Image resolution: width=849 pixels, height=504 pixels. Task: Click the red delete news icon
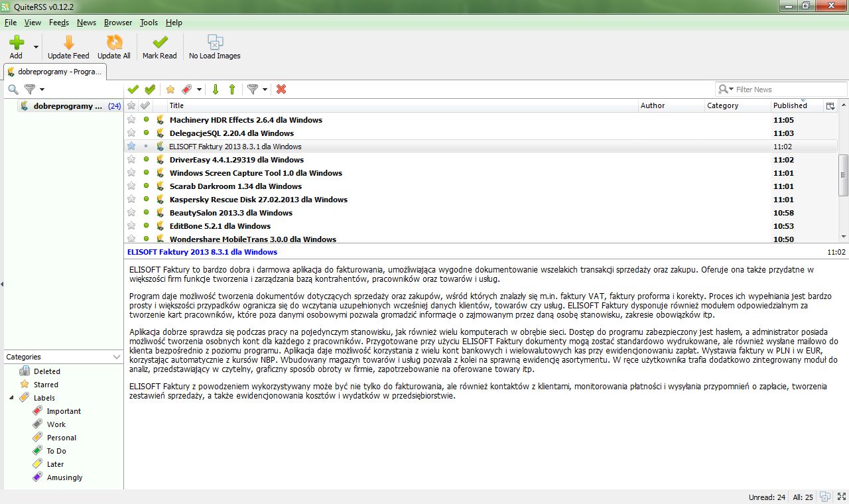point(281,90)
